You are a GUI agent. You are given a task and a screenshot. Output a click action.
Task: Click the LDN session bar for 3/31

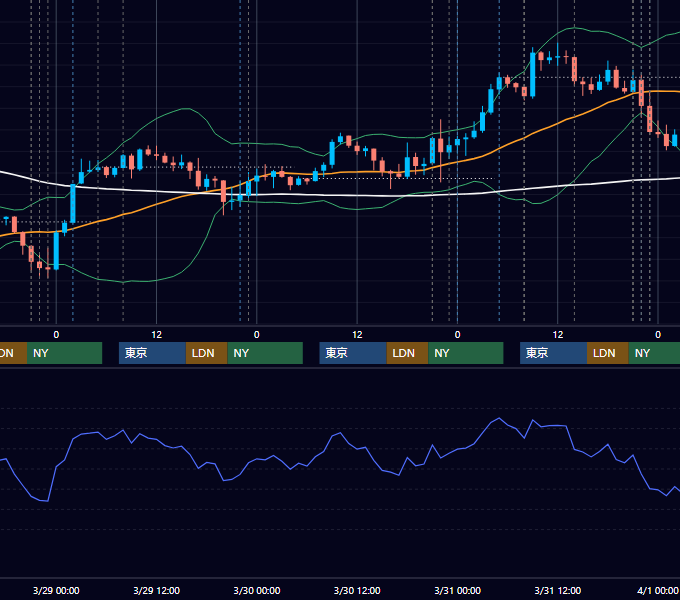(608, 353)
